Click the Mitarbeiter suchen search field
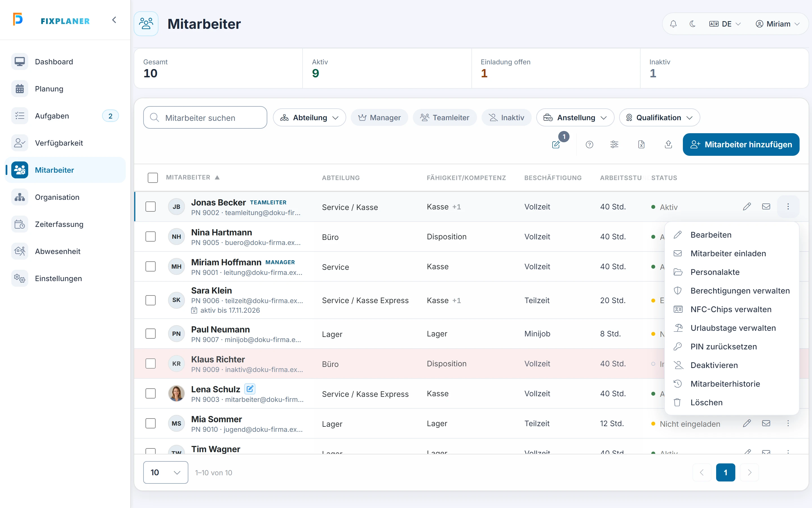This screenshot has height=508, width=812. click(x=205, y=118)
